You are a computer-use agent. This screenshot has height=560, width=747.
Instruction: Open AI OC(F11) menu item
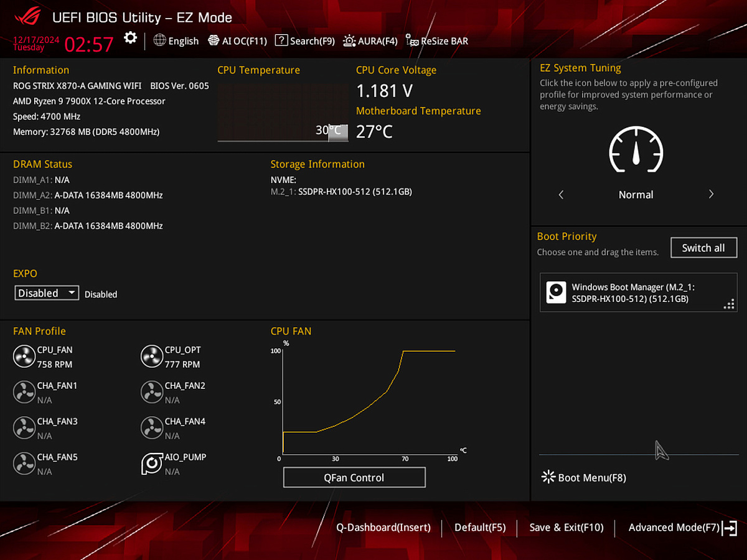pos(237,41)
